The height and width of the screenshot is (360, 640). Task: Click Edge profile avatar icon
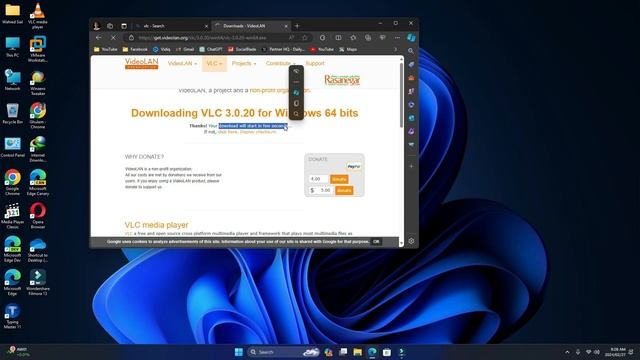click(97, 26)
